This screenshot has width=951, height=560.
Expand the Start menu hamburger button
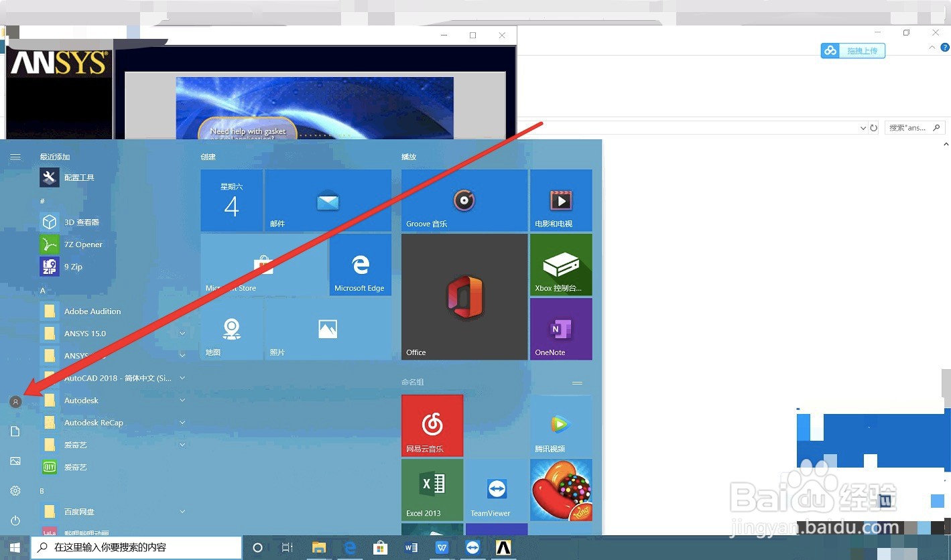pyautogui.click(x=15, y=157)
